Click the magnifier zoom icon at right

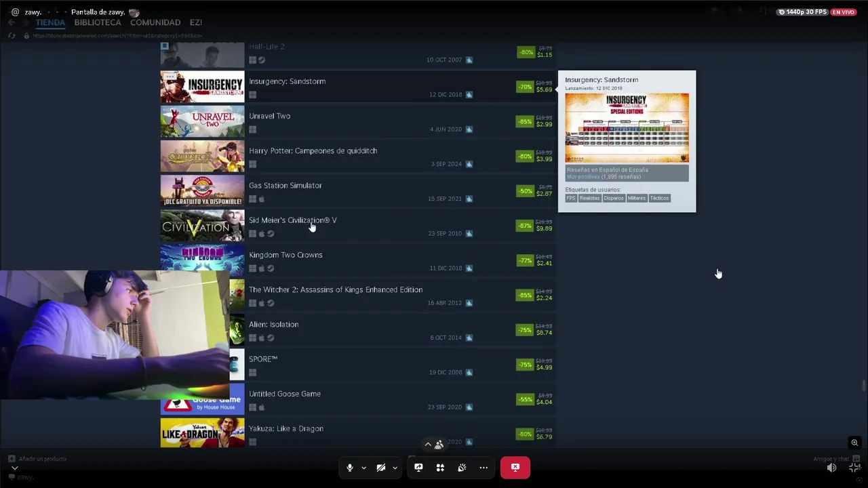854,443
